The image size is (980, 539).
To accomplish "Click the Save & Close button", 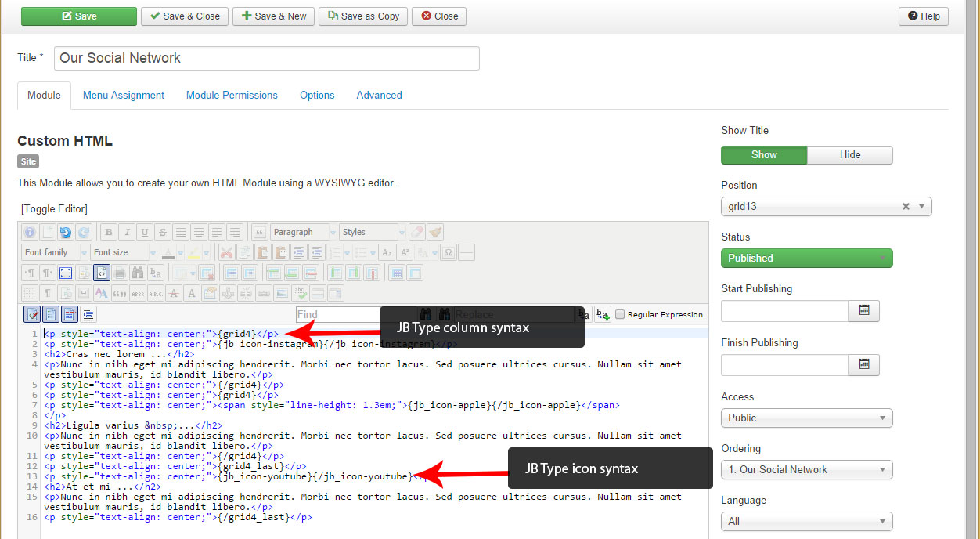I will click(x=185, y=16).
